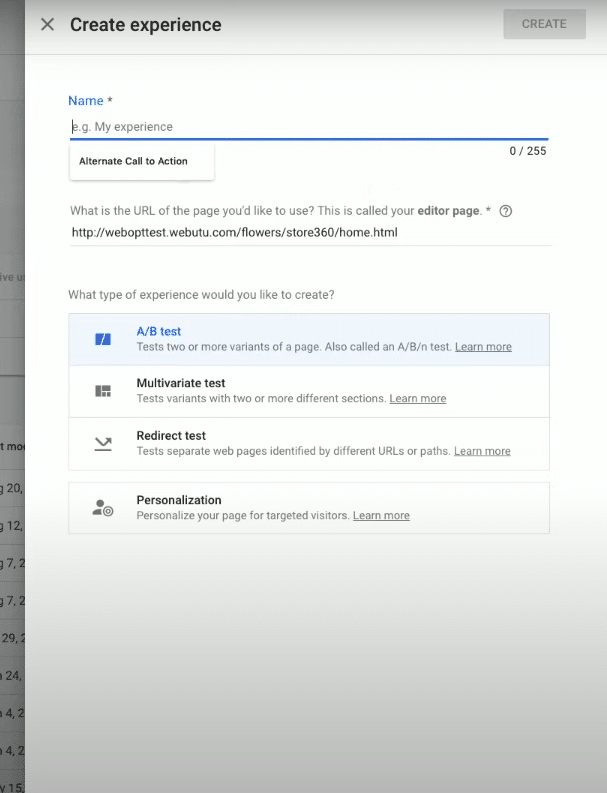
Task: Click the Personalization person icon
Action: click(x=103, y=508)
